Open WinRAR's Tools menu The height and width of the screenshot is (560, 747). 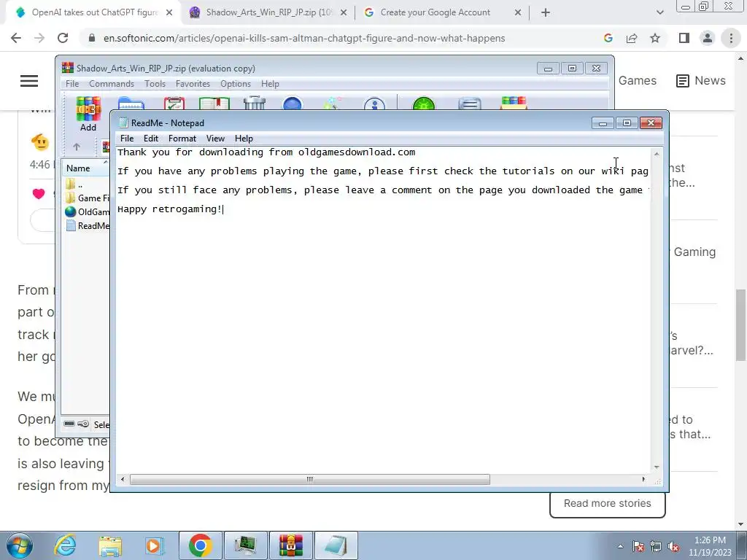155,84
